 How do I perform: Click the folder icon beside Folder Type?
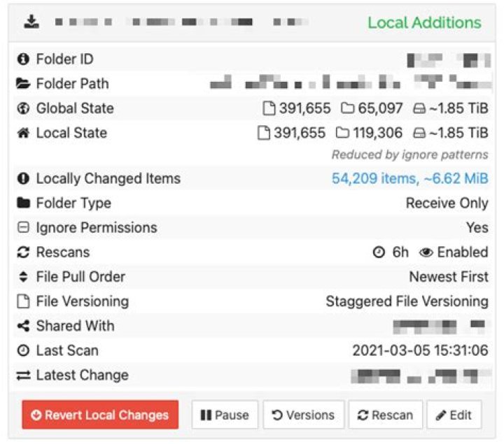[23, 203]
